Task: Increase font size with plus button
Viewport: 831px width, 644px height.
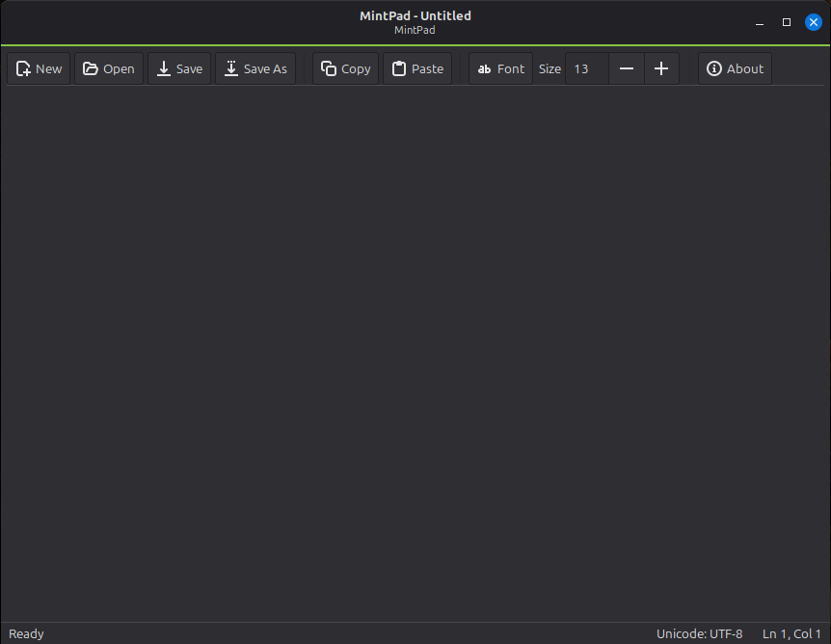Action: tap(661, 68)
